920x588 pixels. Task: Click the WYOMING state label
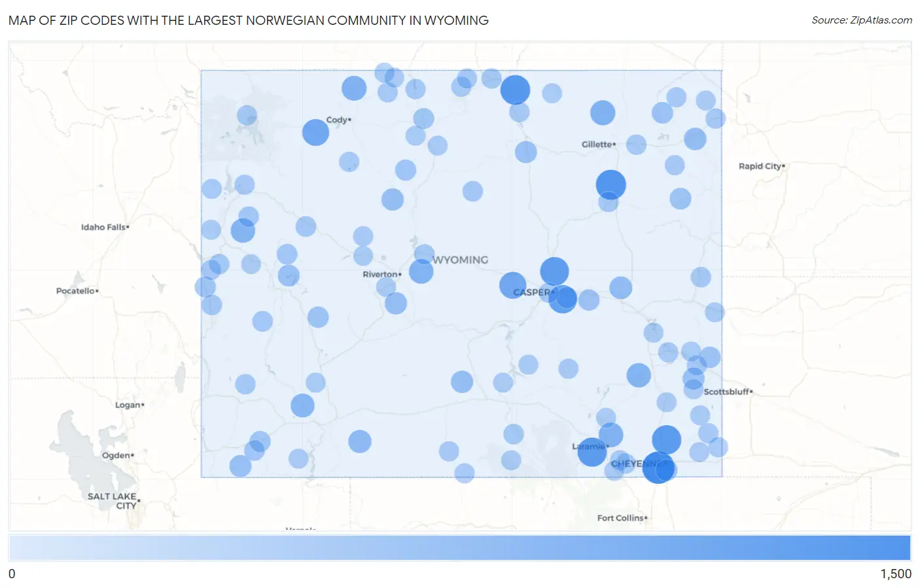pyautogui.click(x=460, y=260)
